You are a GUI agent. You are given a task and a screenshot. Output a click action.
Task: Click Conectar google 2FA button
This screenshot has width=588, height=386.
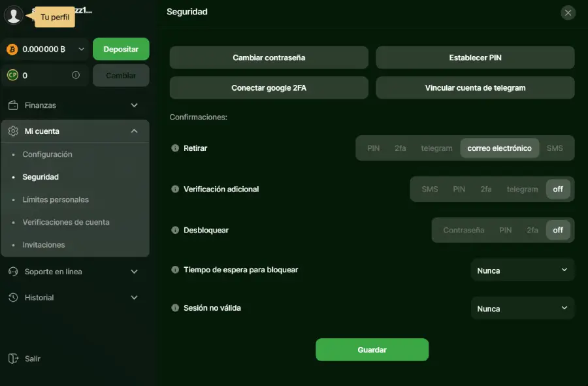tap(269, 88)
